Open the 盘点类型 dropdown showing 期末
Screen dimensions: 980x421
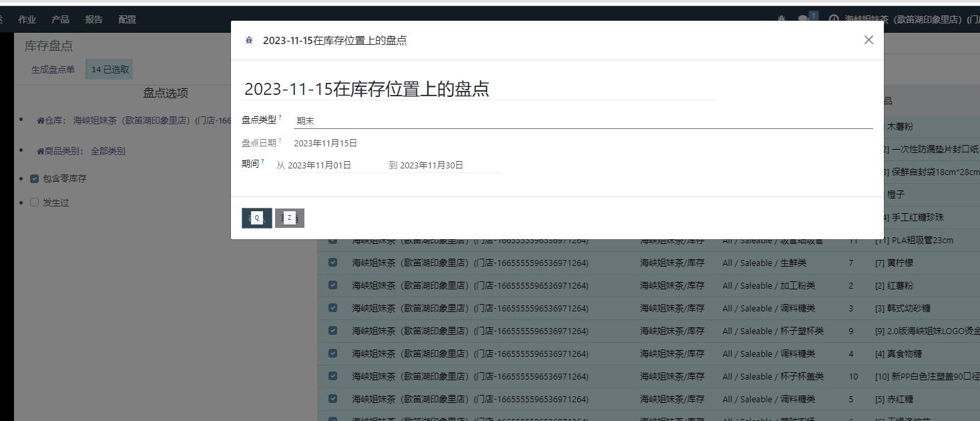coord(582,121)
